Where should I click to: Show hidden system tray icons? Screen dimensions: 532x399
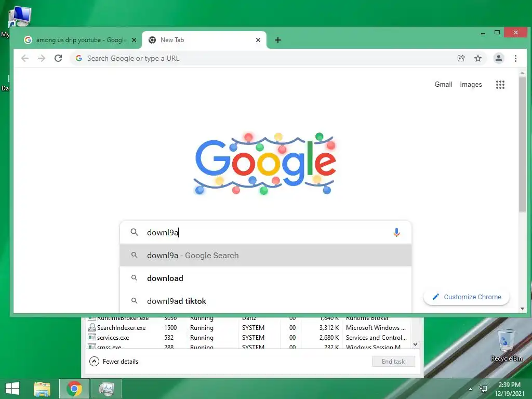click(470, 389)
